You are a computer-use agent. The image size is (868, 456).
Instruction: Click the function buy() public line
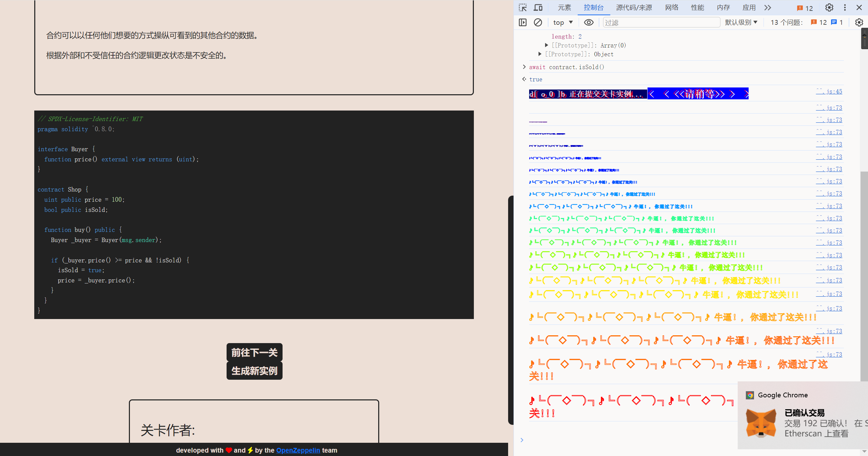[83, 230]
